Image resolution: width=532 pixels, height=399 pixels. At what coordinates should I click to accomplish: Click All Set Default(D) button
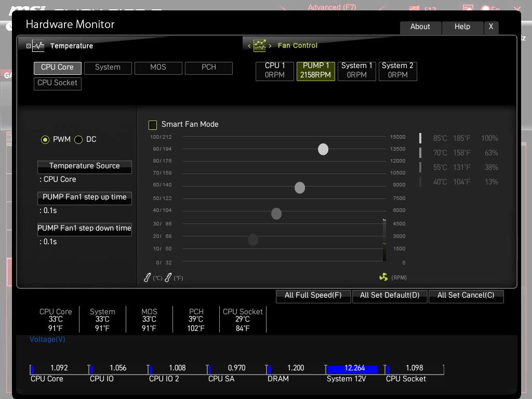click(390, 296)
